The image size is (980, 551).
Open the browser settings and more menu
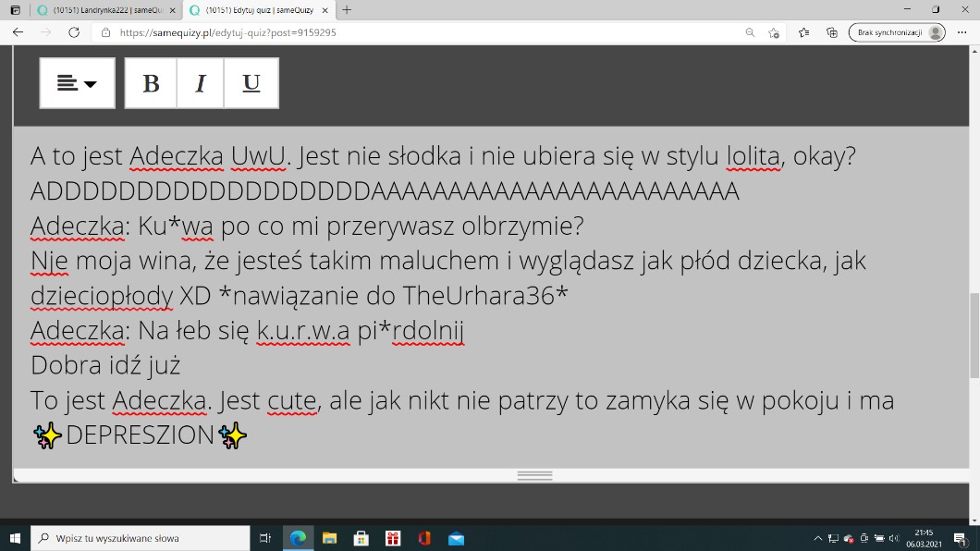962,32
